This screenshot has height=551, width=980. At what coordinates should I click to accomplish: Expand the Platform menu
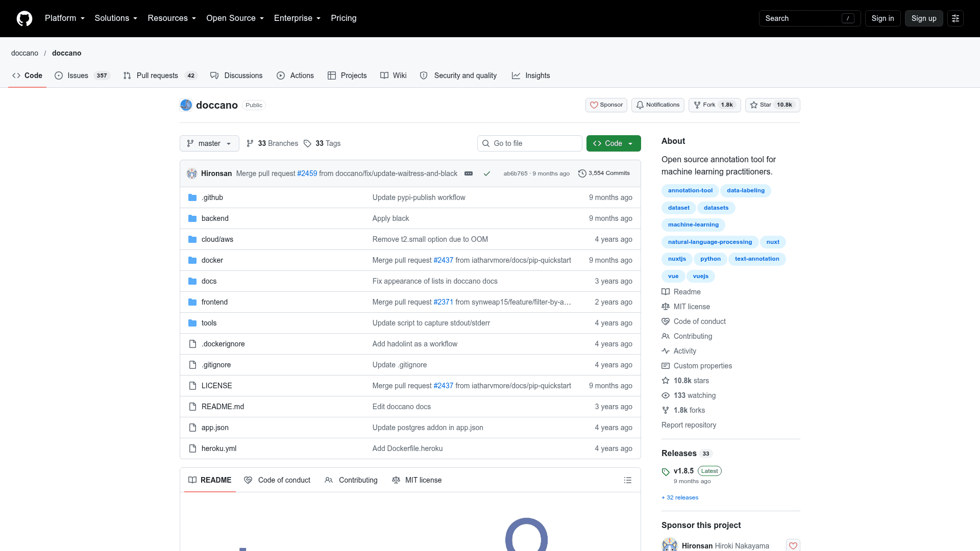coord(65,18)
